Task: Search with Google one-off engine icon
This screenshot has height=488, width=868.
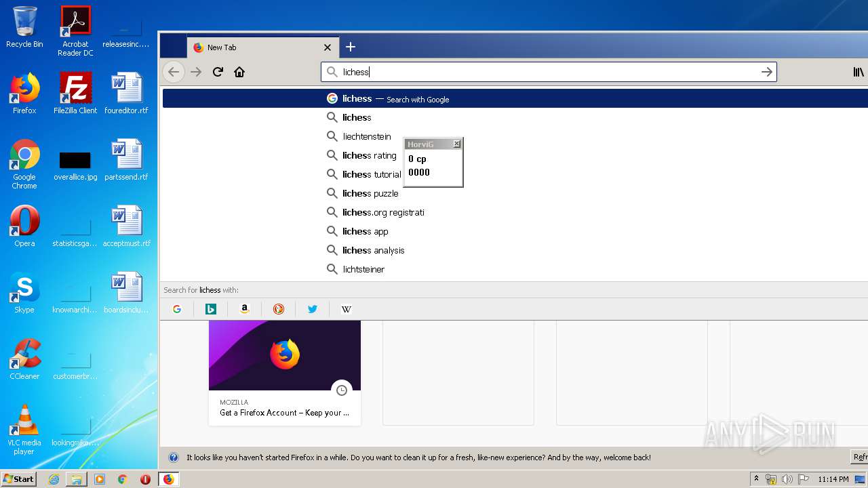Action: pos(177,309)
